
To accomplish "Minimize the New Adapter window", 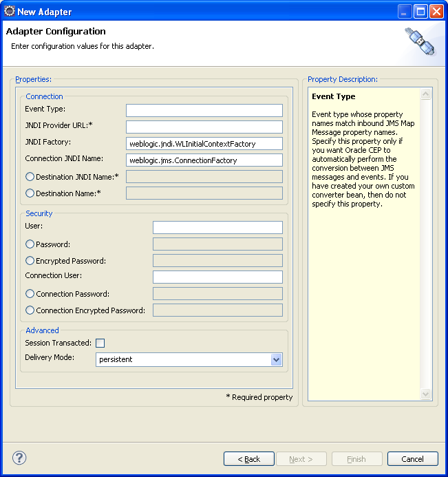I will point(405,12).
